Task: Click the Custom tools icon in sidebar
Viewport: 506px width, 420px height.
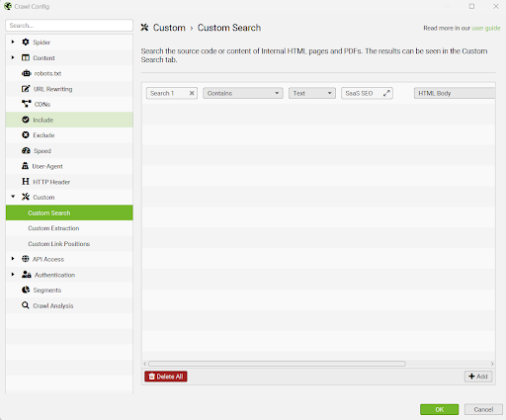Action: (26, 197)
